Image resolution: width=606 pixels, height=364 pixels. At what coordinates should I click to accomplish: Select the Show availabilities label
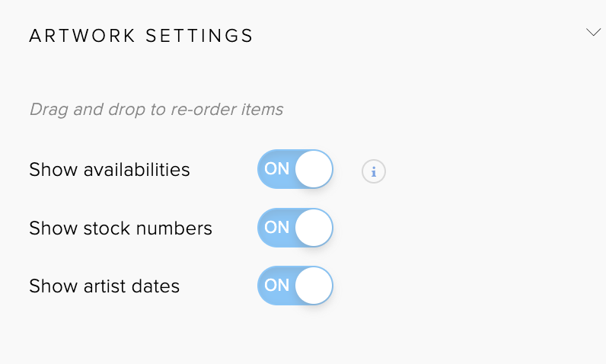click(x=110, y=169)
